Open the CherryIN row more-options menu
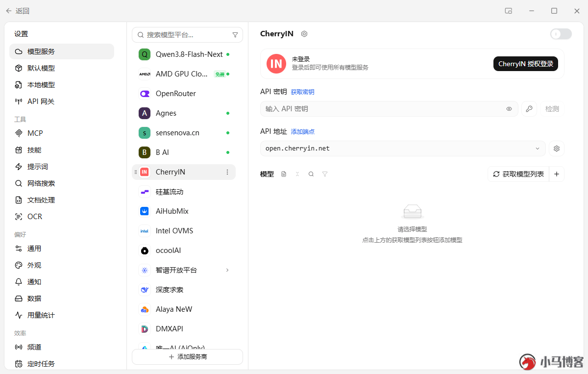This screenshot has width=588, height=374. coord(227,172)
